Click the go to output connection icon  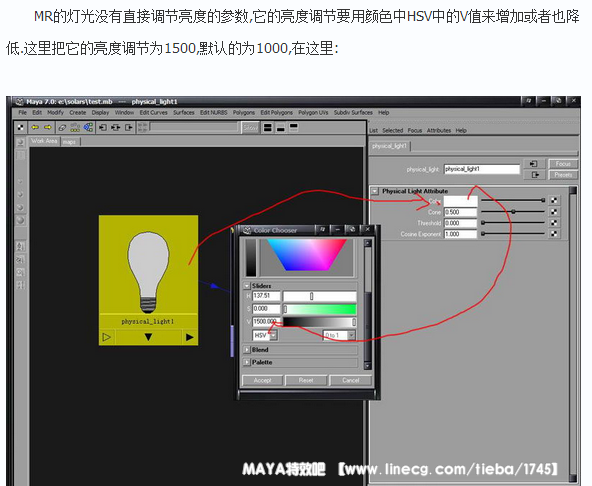[x=535, y=175]
